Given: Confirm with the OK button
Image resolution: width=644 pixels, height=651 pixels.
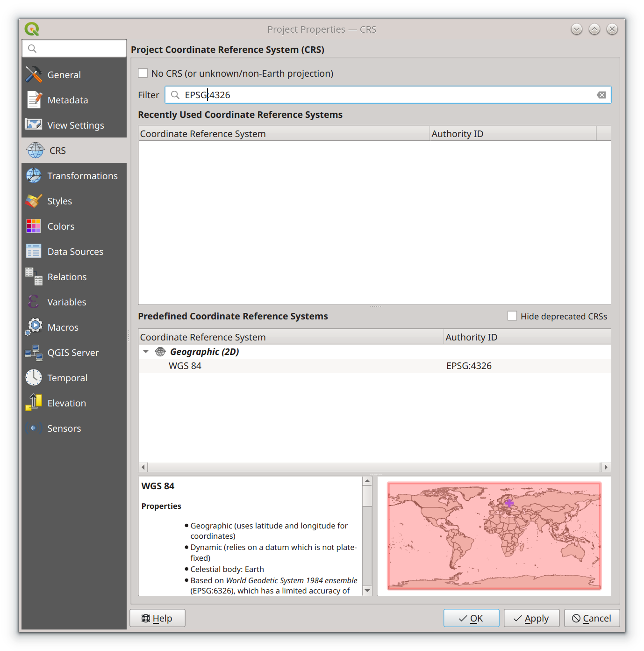Looking at the screenshot, I should tap(472, 618).
